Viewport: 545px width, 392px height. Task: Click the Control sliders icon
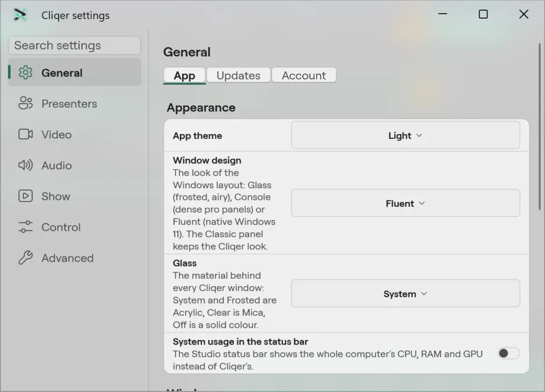26,227
